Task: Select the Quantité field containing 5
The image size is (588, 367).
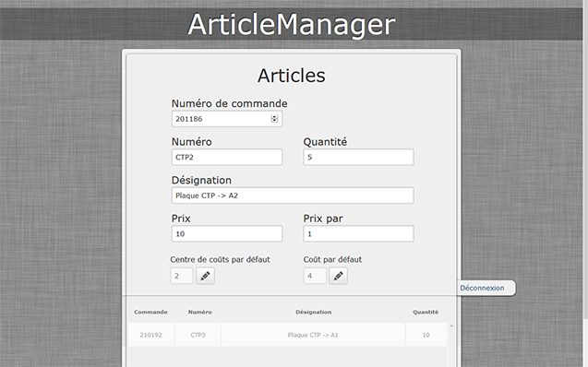Action: [358, 157]
